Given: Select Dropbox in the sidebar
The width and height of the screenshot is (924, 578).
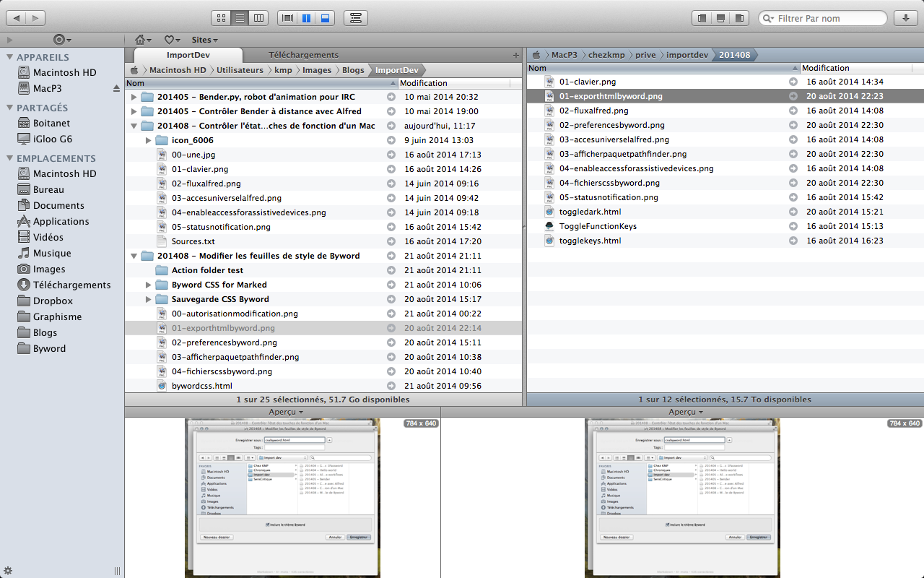Looking at the screenshot, I should click(53, 301).
